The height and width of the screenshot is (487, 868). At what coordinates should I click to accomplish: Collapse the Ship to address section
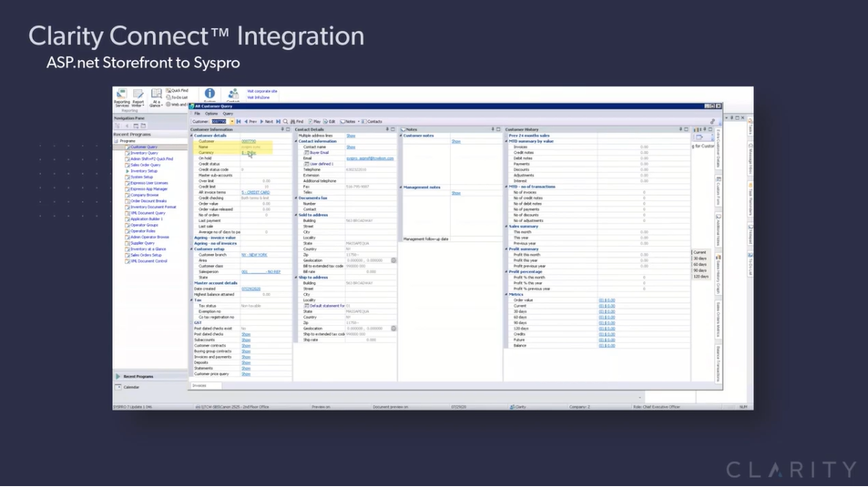(x=296, y=278)
